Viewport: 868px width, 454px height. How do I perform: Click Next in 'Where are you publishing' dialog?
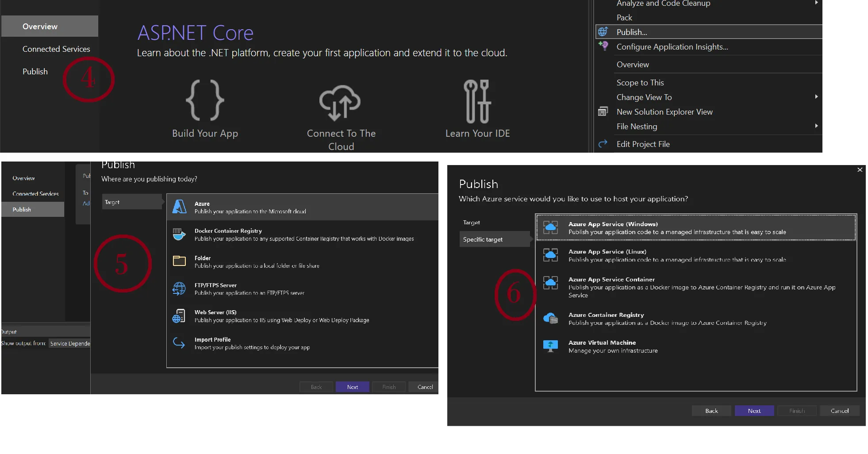click(353, 387)
